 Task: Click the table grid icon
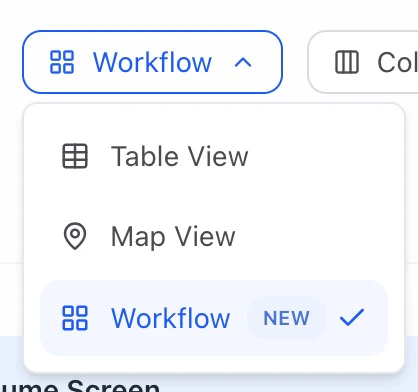click(75, 156)
